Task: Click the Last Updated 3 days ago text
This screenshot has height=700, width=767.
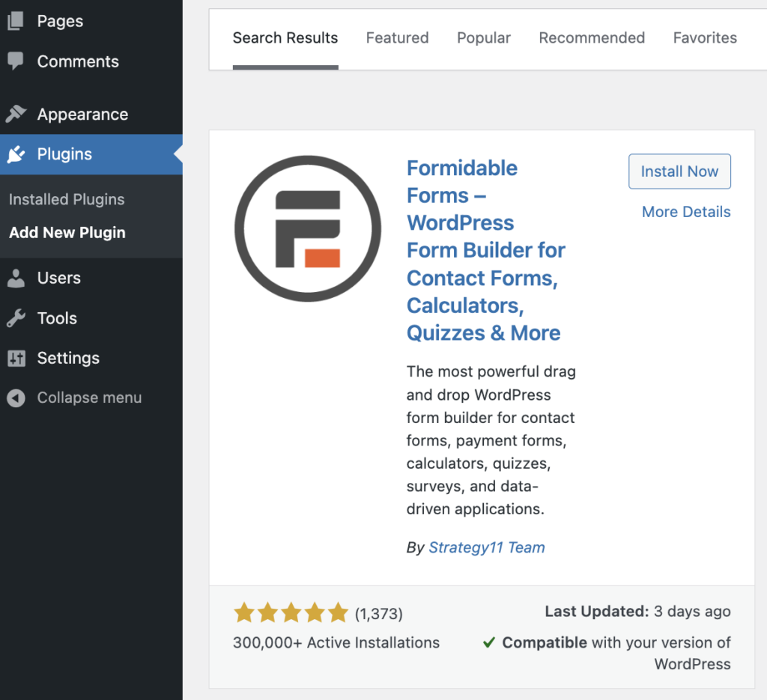Action: 638,612
